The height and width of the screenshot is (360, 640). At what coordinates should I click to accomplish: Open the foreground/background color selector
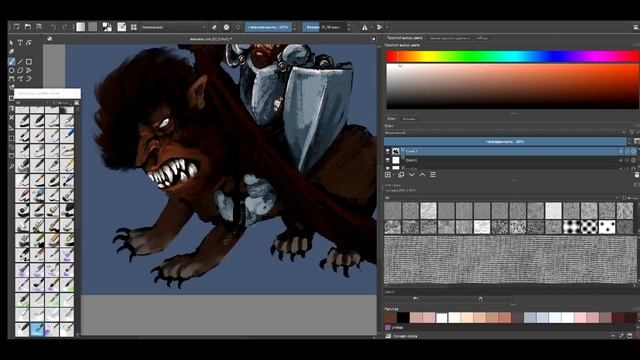pyautogui.click(x=107, y=27)
